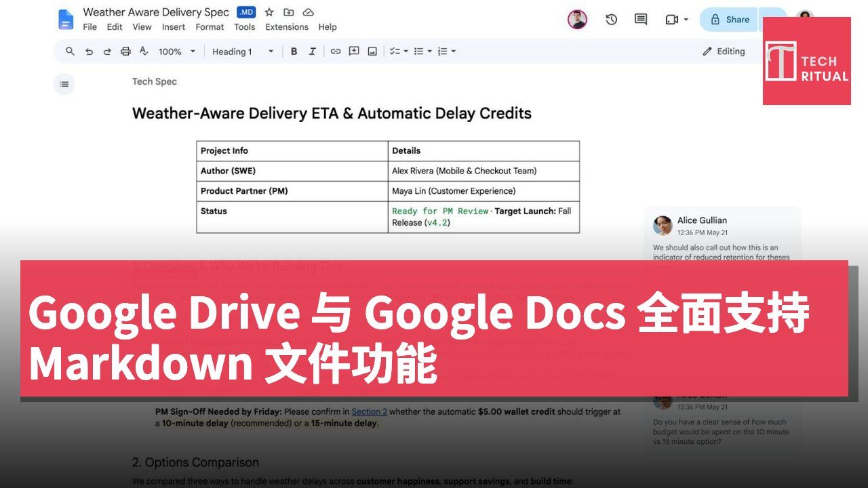Check the cloud save status icon

[309, 12]
